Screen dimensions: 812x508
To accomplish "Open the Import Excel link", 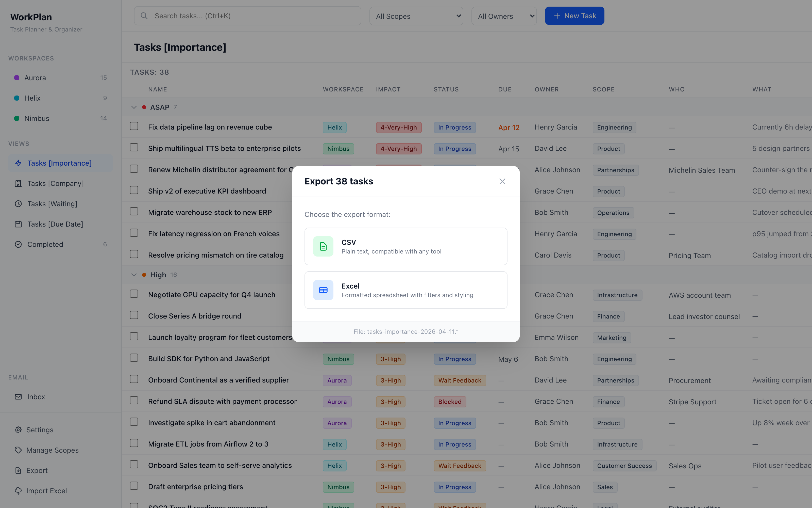I will click(47, 491).
